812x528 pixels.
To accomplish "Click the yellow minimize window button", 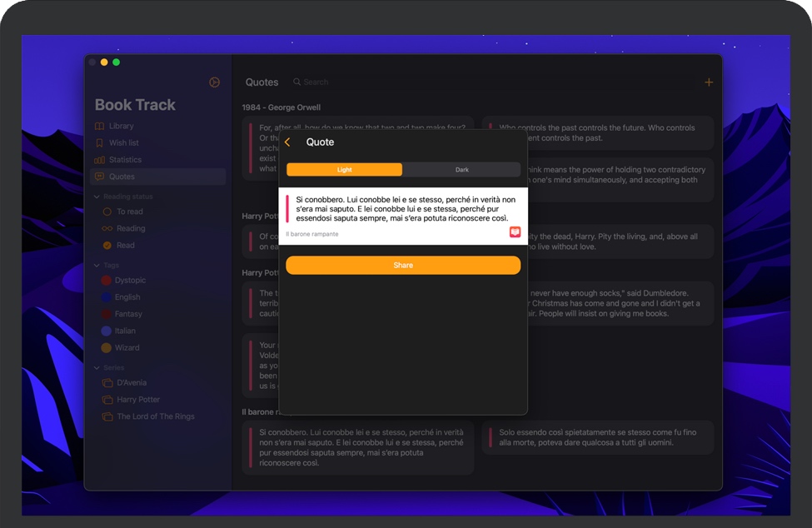I will (104, 62).
